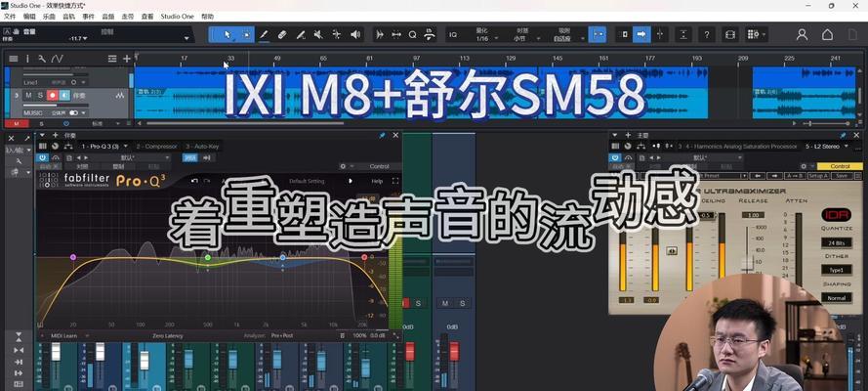Click the red high-cut EQ band node
This screenshot has width=868, height=391.
click(364, 257)
